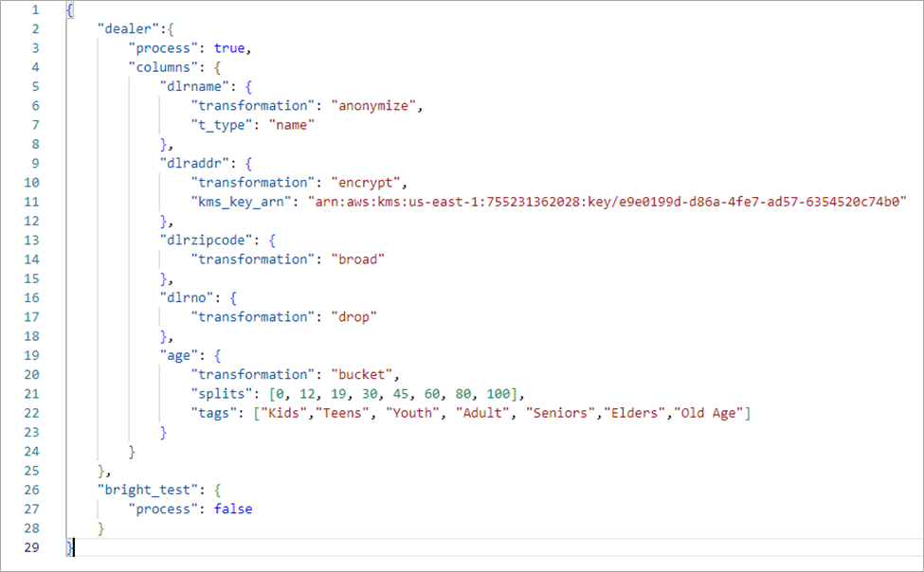Click the "t_type" key on line 7
924x572 pixels.
click(222, 125)
